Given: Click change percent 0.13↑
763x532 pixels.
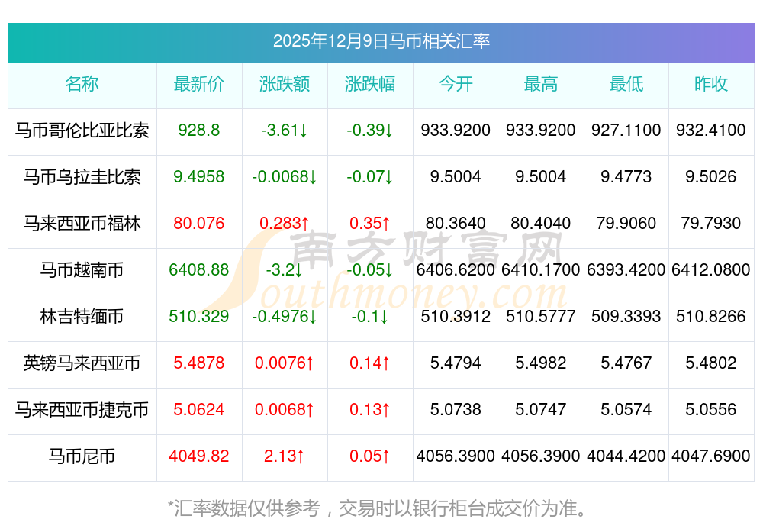Looking at the screenshot, I should pyautogui.click(x=370, y=410).
